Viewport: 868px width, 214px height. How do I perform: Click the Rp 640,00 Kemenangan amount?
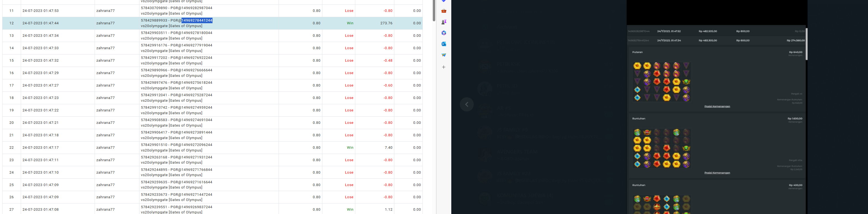click(796, 52)
